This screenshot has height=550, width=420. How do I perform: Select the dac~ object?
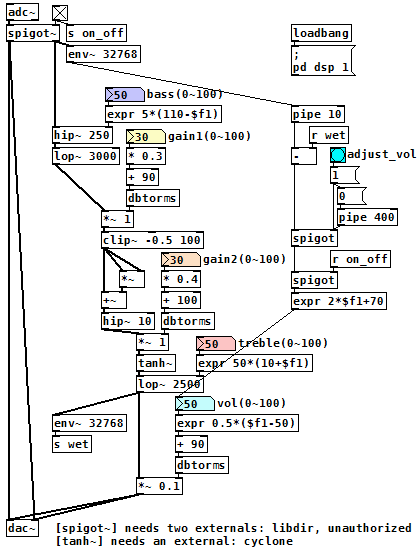[22, 528]
